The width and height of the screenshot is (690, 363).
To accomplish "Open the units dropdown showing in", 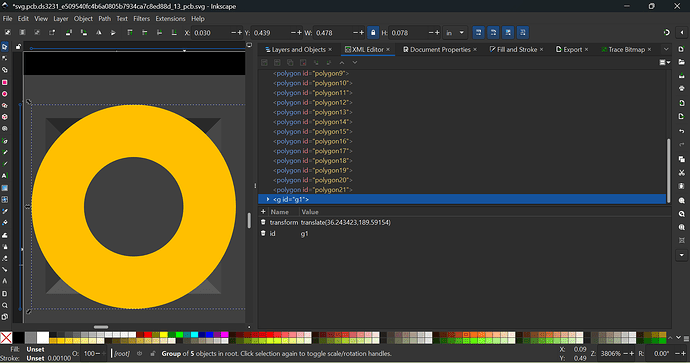I will [455, 33].
